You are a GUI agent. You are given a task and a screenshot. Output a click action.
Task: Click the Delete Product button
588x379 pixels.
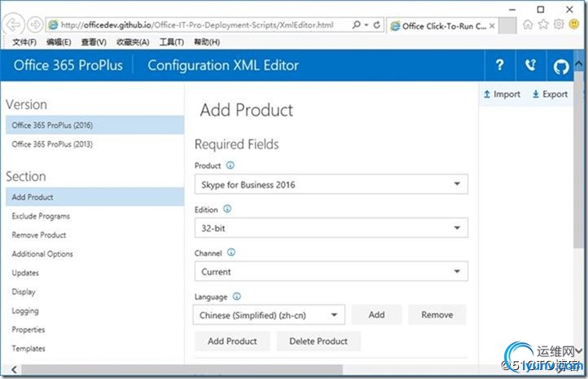coord(318,341)
